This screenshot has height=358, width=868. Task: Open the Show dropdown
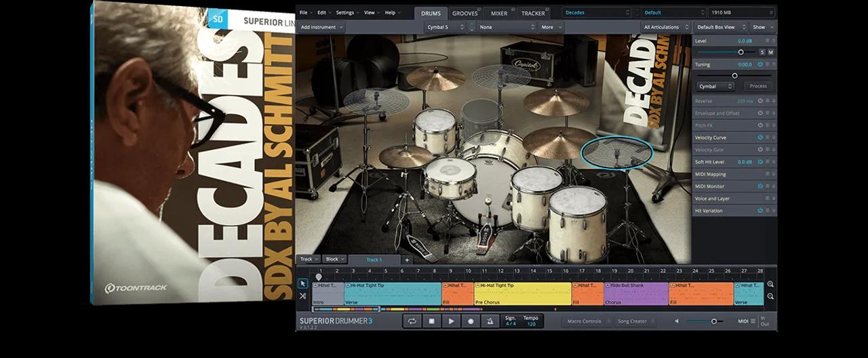[x=763, y=27]
